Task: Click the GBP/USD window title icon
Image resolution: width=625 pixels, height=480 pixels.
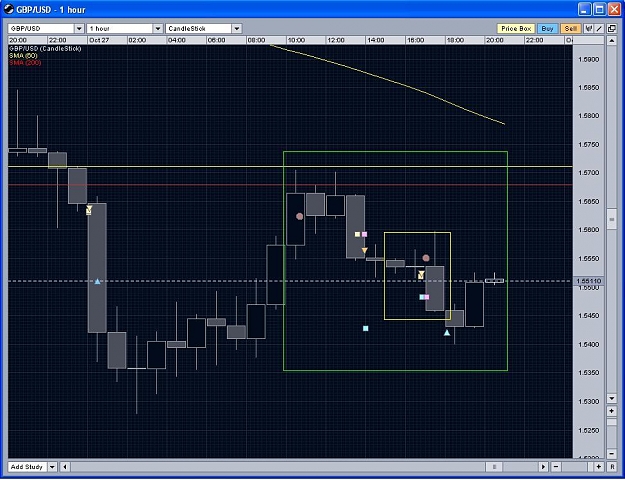Action: click(x=9, y=9)
